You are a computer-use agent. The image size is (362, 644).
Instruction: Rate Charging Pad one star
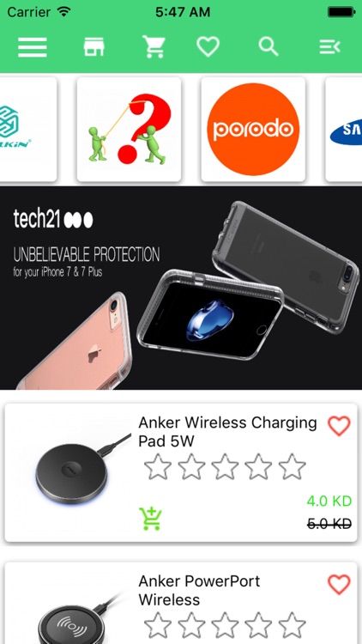coord(158,466)
